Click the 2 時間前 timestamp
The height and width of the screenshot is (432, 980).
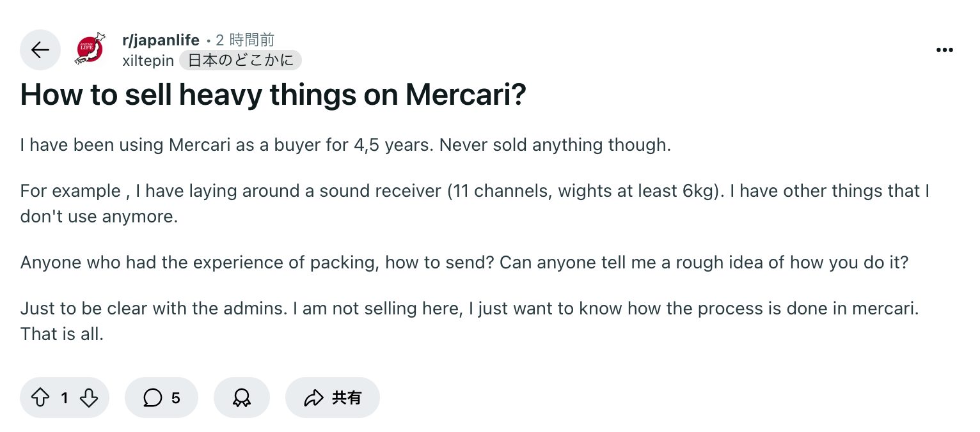[245, 40]
